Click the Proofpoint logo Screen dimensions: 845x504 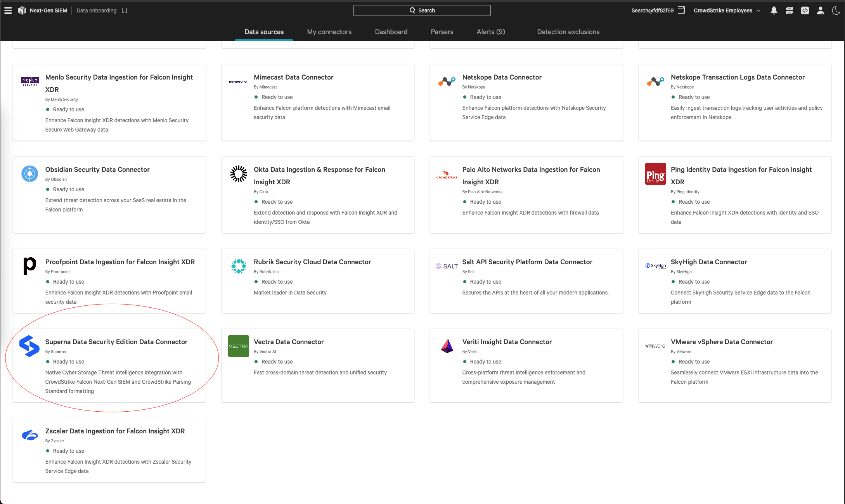tap(29, 266)
